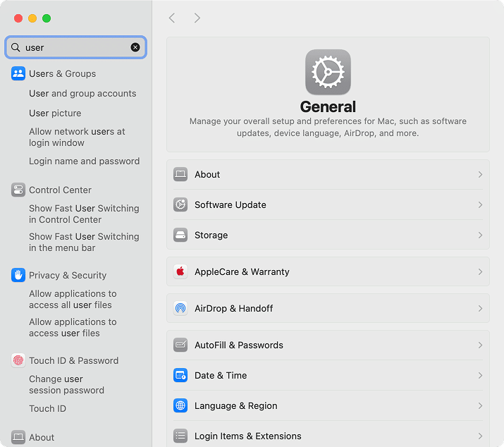Viewport: 504px width, 447px height.
Task: Open Software Update via its chevron
Action: [x=480, y=205]
